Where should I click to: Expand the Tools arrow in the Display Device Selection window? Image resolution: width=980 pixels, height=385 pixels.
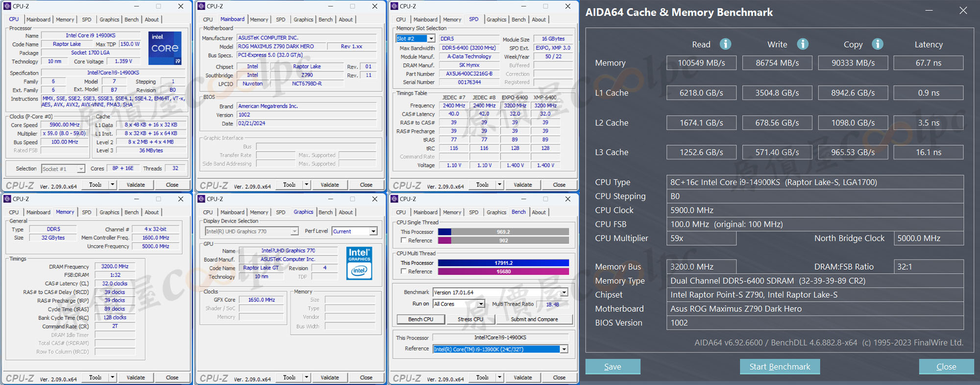pyautogui.click(x=307, y=378)
